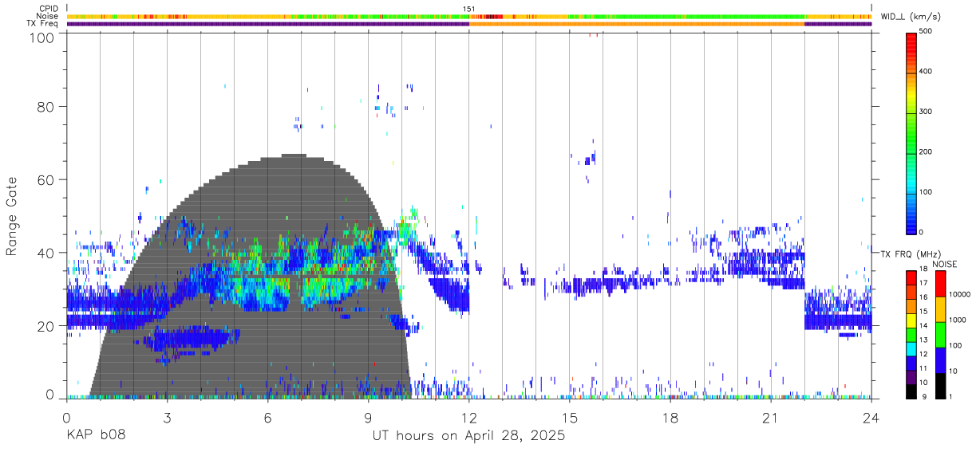Click the 400 tick on width colorbar

click(x=925, y=71)
